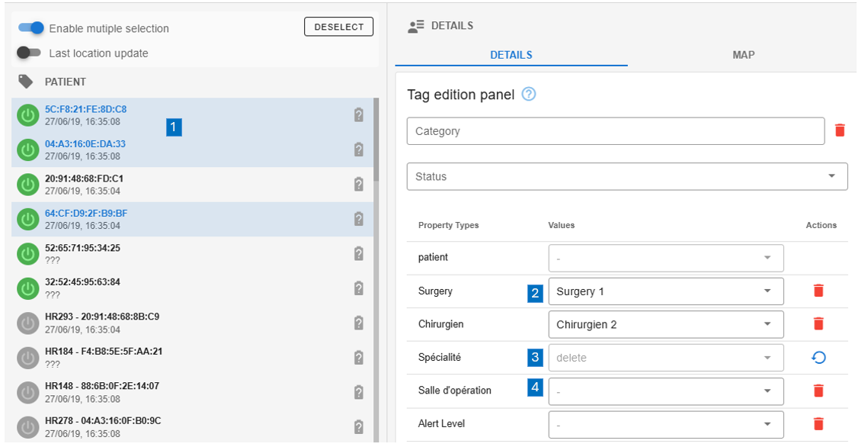
Task: Delete the Surgery property row
Action: pyautogui.click(x=818, y=291)
